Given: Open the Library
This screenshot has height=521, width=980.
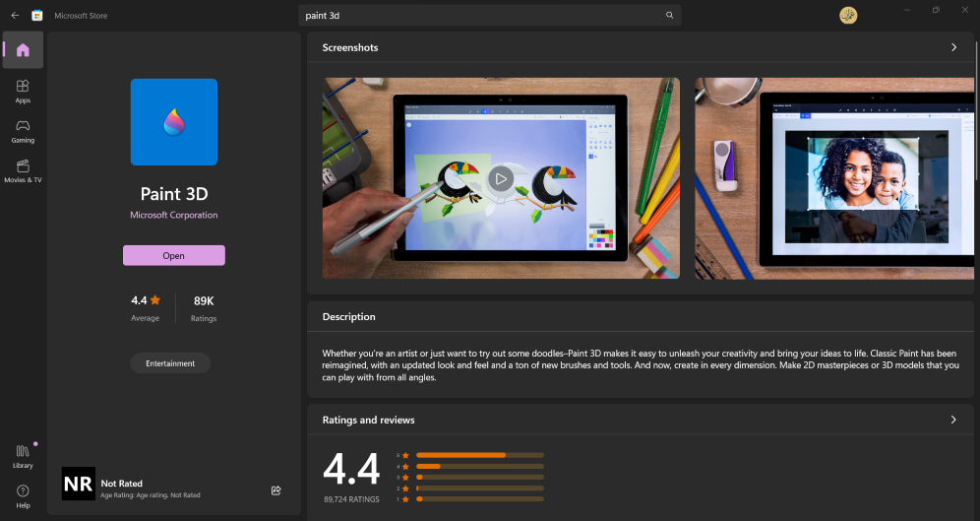Looking at the screenshot, I should [x=24, y=457].
